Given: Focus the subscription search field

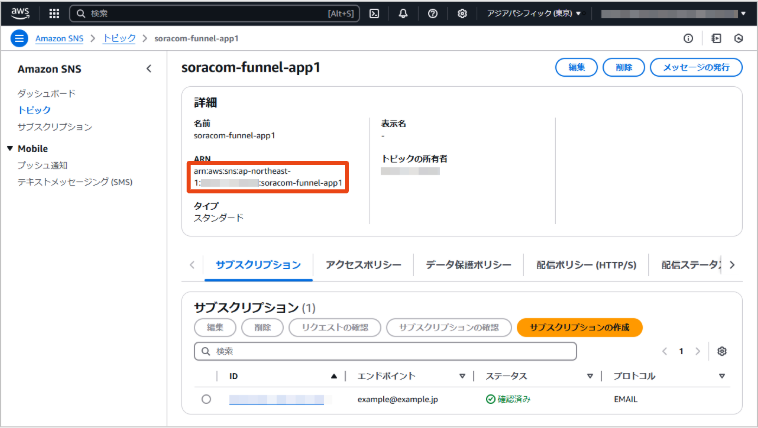Looking at the screenshot, I should point(385,351).
